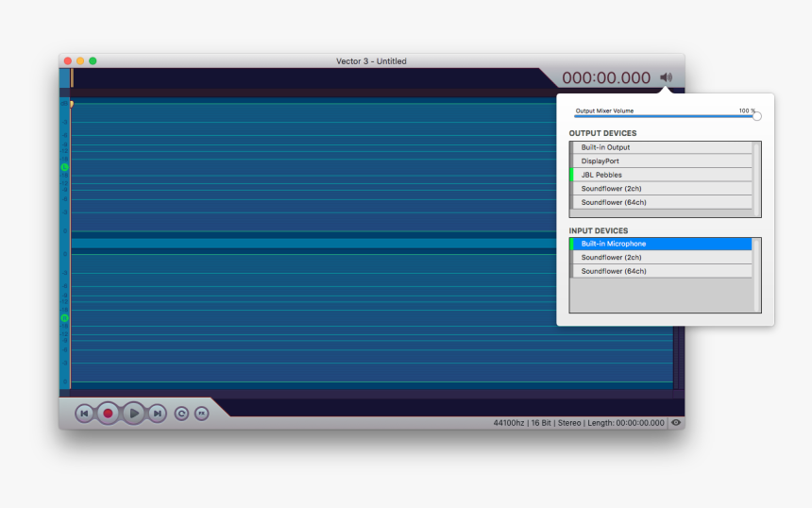Select Built-in Output as the output device
Screen dimensions: 812x508
(661, 147)
